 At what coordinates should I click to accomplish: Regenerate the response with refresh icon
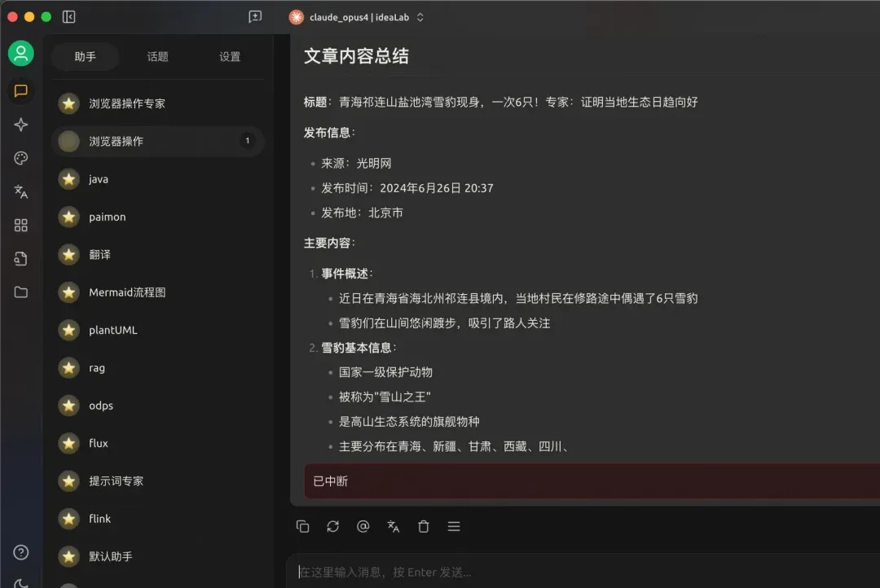tap(332, 526)
